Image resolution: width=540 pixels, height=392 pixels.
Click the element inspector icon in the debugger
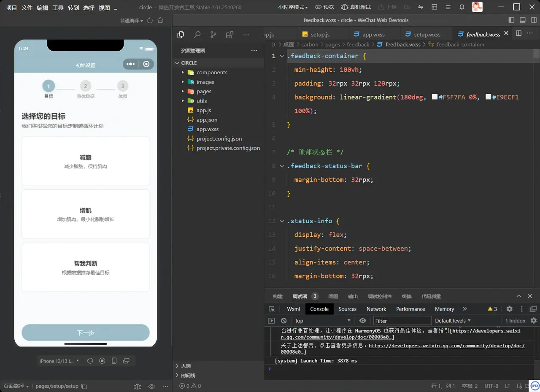pyautogui.click(x=272, y=309)
